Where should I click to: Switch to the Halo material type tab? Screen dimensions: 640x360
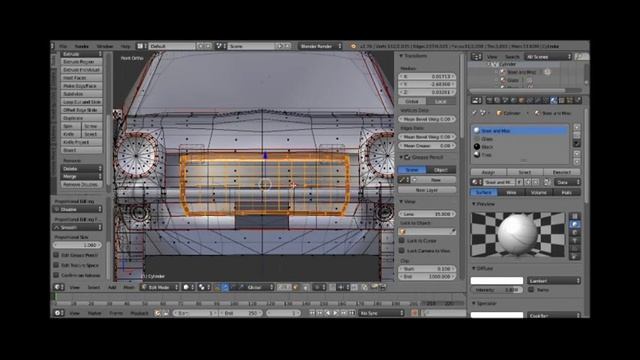[567, 192]
